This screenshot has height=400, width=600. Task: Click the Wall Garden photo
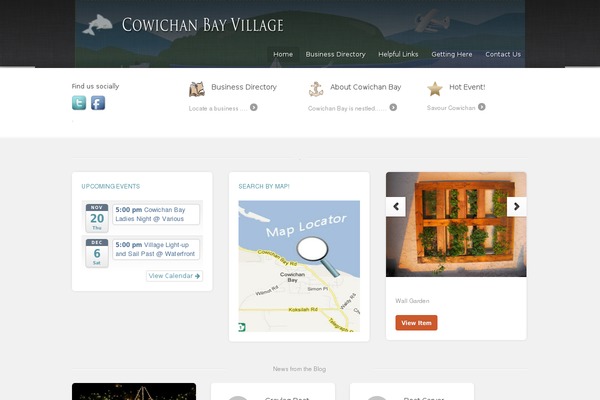456,224
